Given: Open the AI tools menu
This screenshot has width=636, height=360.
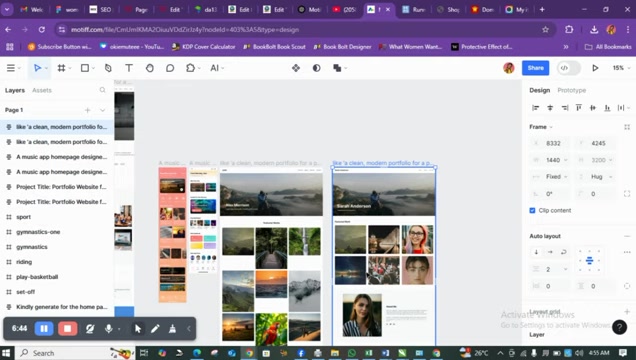Looking at the screenshot, I should (x=217, y=68).
